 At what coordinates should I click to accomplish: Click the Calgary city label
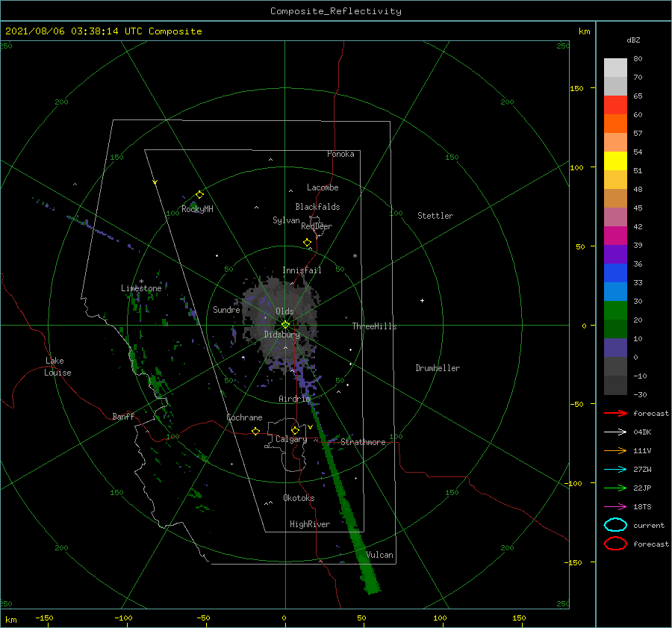coord(291,439)
